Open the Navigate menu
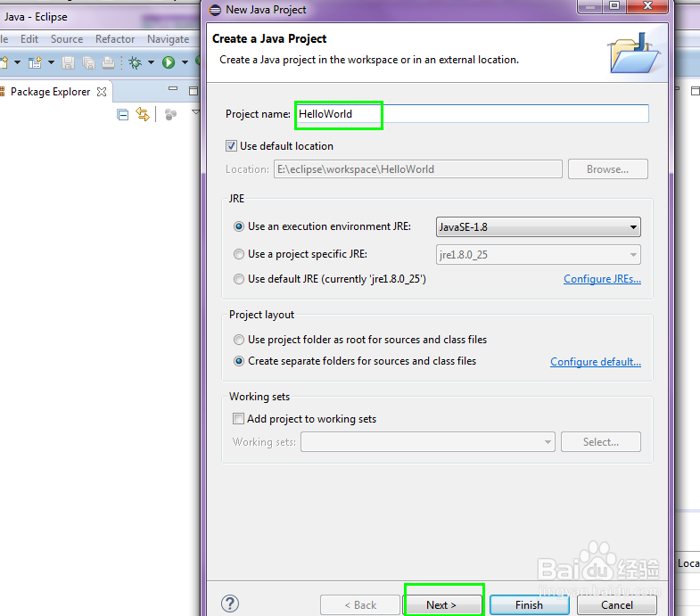This screenshot has height=616, width=700. 169,39
